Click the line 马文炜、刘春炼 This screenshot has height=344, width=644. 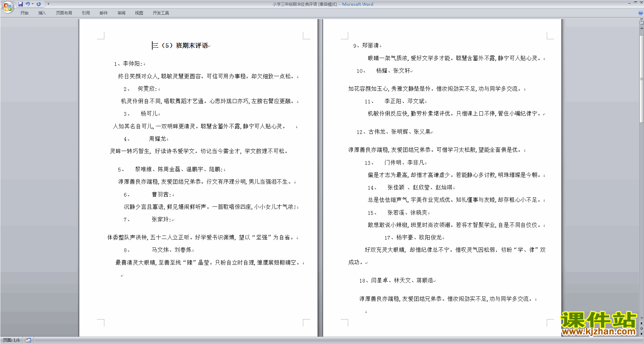(171, 250)
